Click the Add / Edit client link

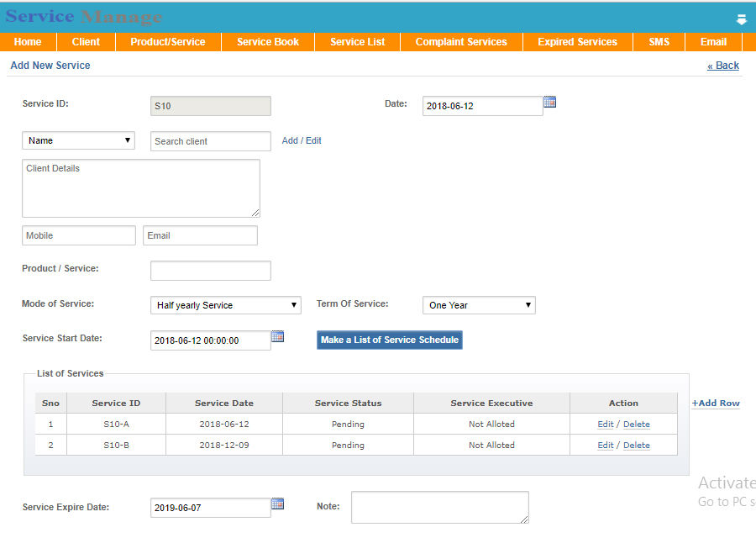302,141
